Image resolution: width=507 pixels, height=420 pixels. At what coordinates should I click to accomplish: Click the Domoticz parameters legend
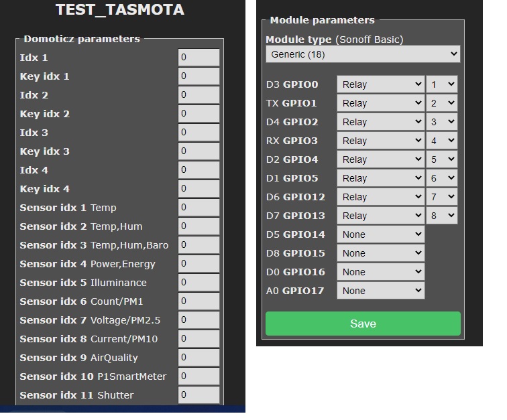(82, 39)
